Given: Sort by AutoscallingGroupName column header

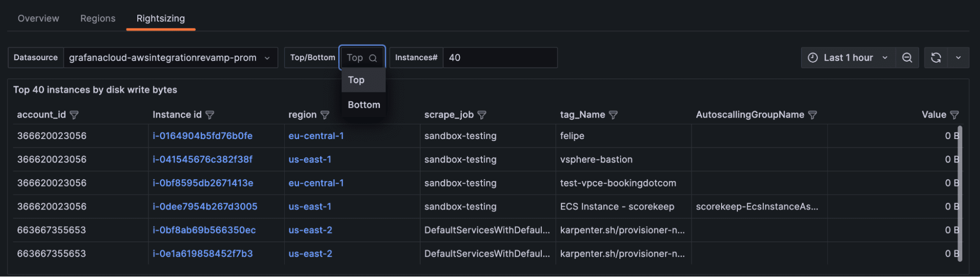Looking at the screenshot, I should pos(750,115).
